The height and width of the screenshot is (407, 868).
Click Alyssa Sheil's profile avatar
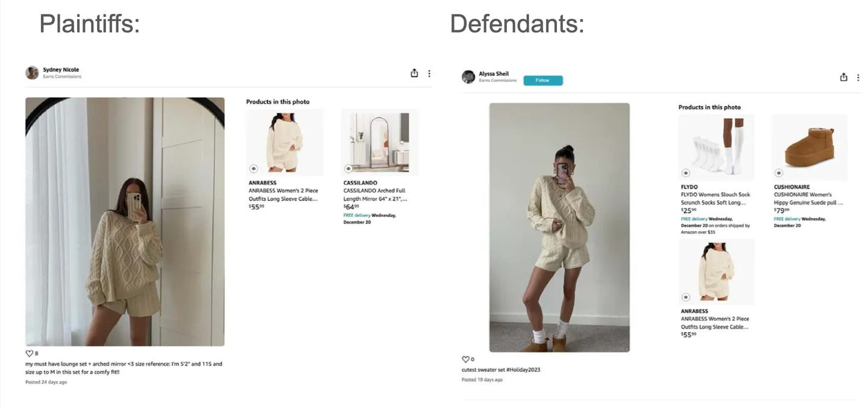(x=468, y=77)
